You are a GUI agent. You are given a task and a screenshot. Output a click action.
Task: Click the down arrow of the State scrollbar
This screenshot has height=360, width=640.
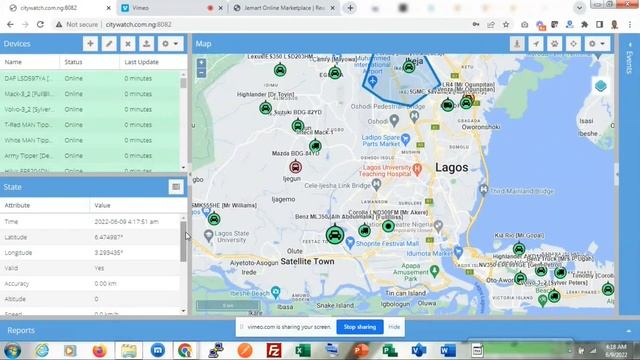(x=183, y=311)
